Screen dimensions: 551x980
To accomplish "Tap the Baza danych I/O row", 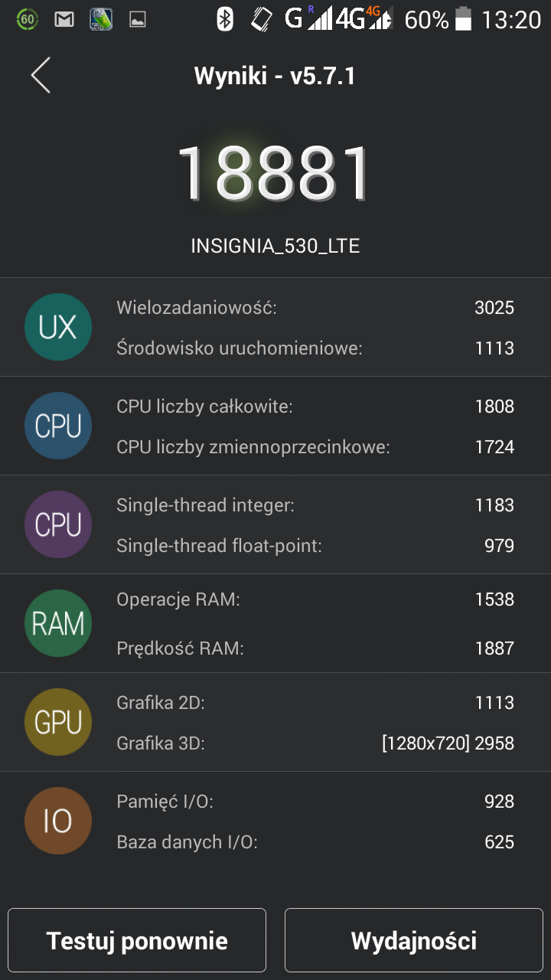I will [x=315, y=842].
